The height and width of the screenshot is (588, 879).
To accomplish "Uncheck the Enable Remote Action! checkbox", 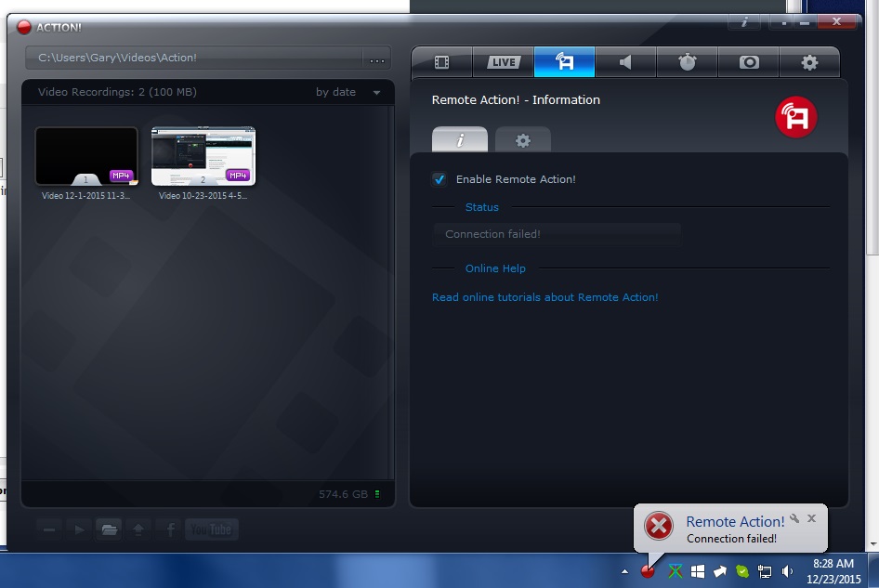I will pos(439,179).
